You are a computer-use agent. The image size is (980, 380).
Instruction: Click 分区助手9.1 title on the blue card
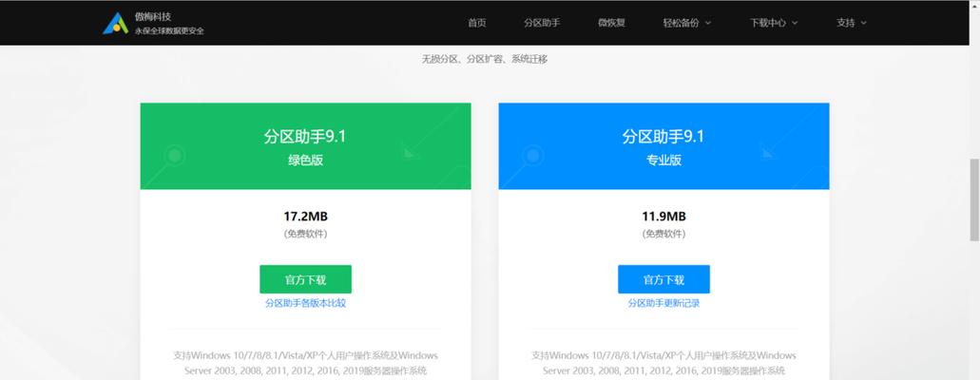pyautogui.click(x=663, y=136)
